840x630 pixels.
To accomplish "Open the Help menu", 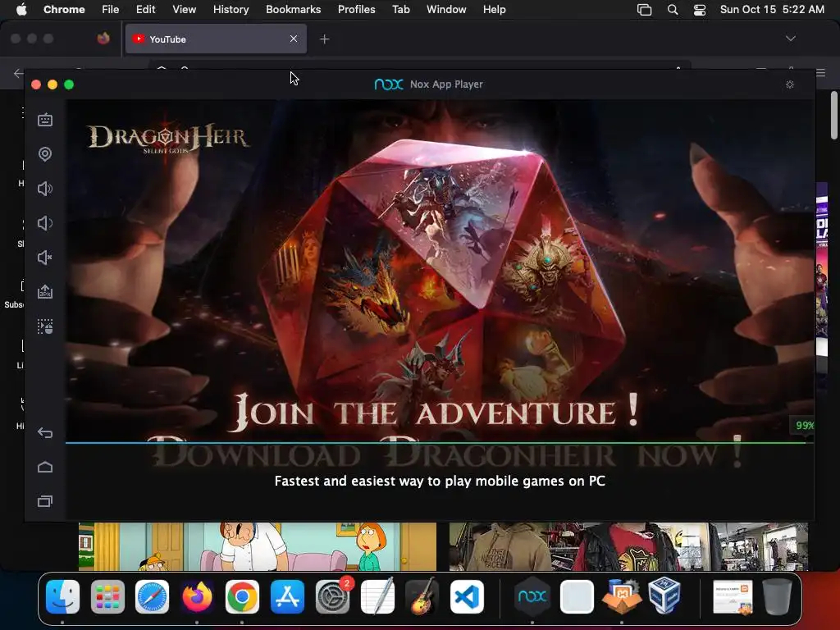I will coord(494,10).
